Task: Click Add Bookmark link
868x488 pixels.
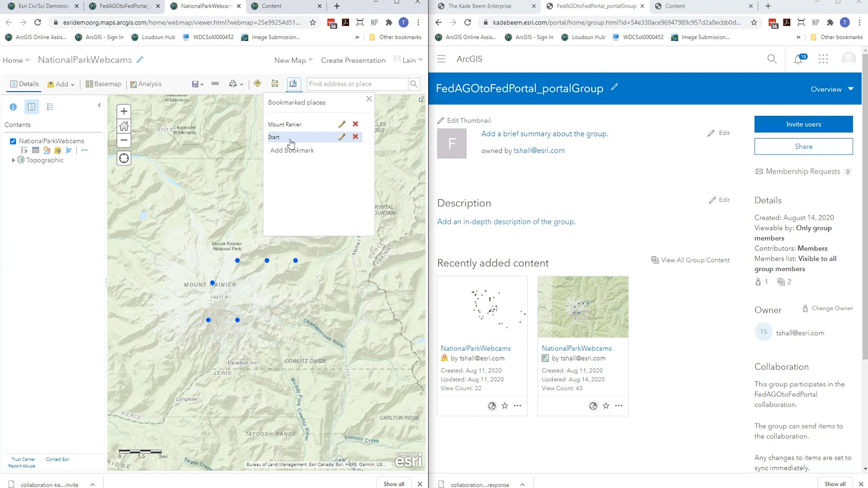Action: (x=292, y=150)
